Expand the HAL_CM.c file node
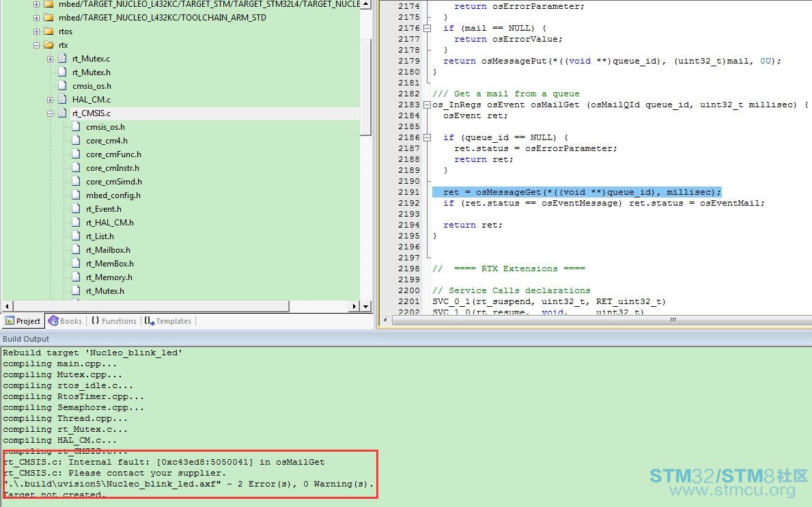This screenshot has height=507, width=812. tap(51, 100)
